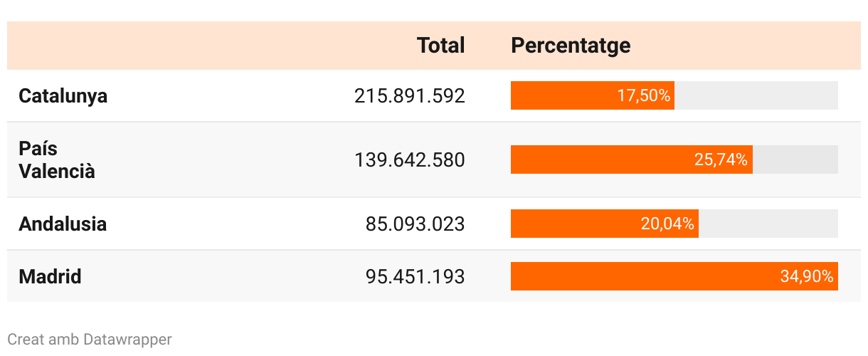Screen dimensions: 868x356
Task: Click País Valencià's orange 25,74% bar
Action: (x=598, y=159)
